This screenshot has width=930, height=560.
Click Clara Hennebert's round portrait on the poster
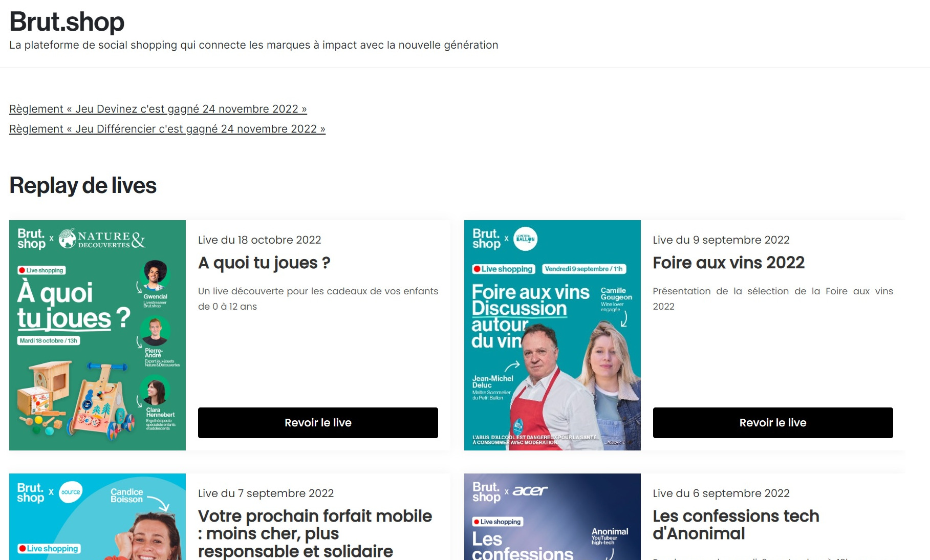coord(155,390)
